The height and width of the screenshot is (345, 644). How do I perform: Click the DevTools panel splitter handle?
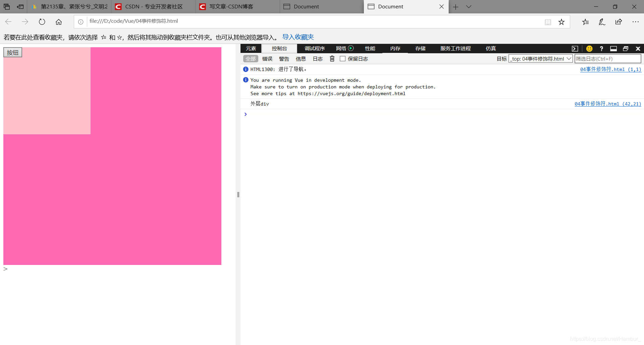coord(238,195)
